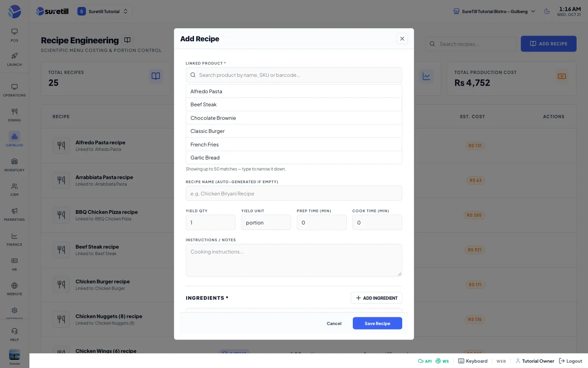This screenshot has width=588, height=368.
Task: Click Logout in the status bar
Action: pos(570,361)
